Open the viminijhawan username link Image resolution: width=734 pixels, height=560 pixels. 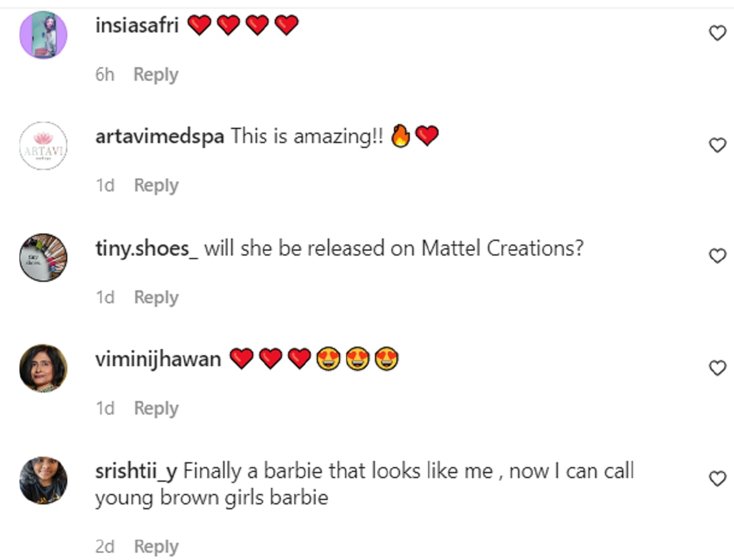[x=158, y=359]
